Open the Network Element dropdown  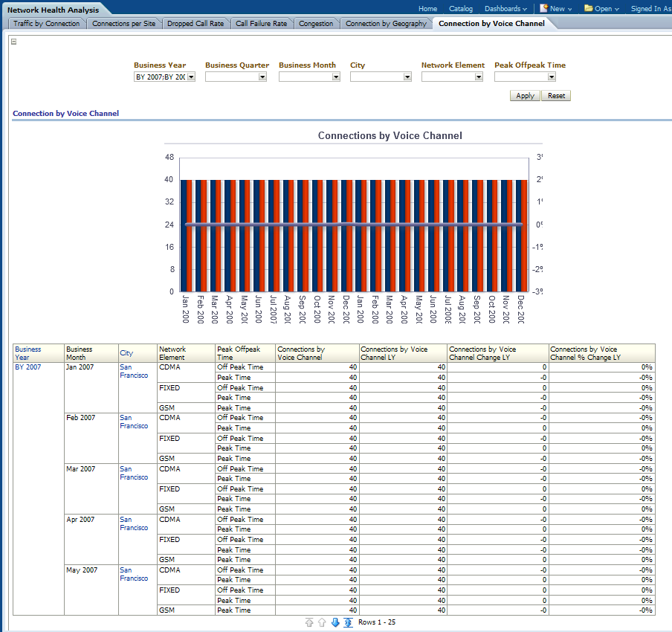tap(479, 77)
